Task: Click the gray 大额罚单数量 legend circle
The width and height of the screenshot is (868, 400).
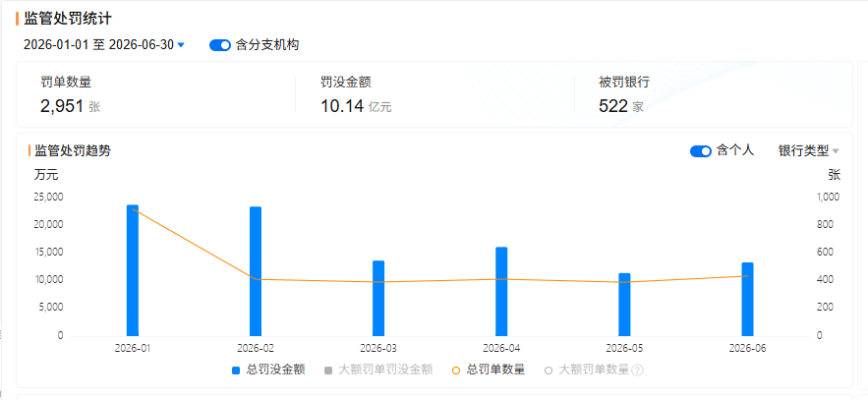Action: tap(549, 371)
